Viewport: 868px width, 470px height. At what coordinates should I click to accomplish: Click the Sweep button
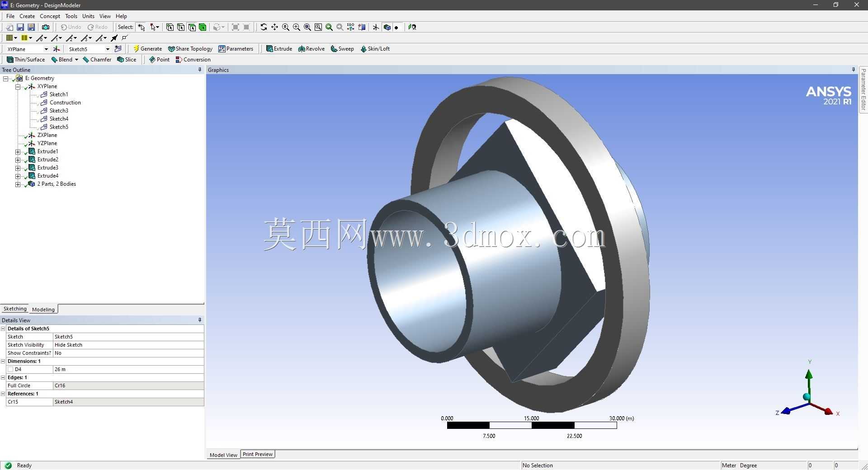[x=342, y=49]
